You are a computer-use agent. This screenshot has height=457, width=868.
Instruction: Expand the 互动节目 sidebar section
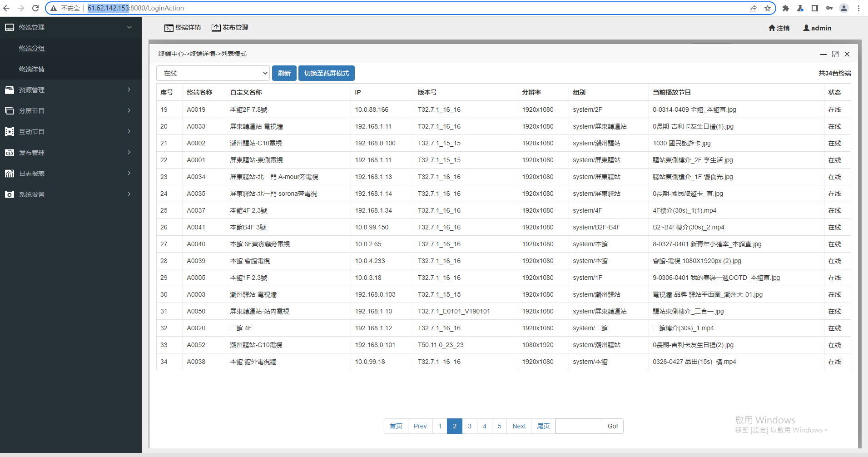point(129,132)
